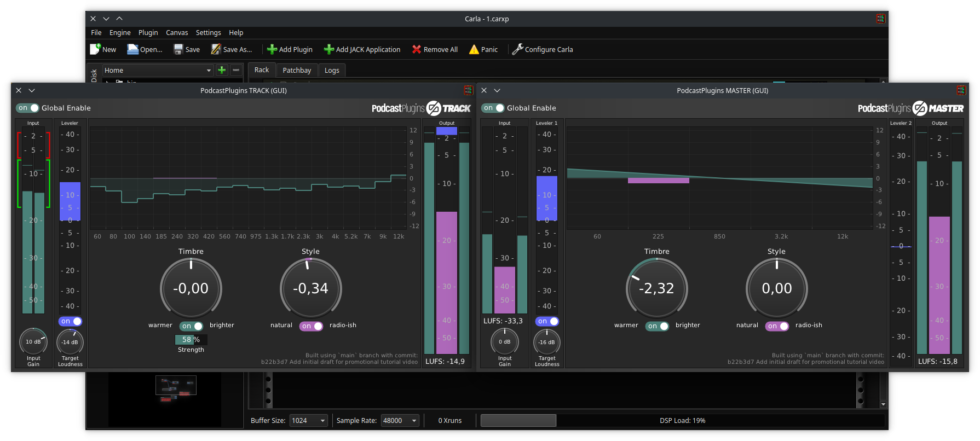Toggle Timbre on switch in MASTER

pos(657,326)
